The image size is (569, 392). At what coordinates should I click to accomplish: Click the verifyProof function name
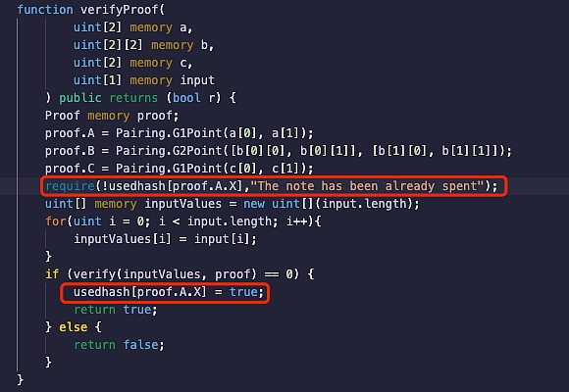tap(120, 10)
